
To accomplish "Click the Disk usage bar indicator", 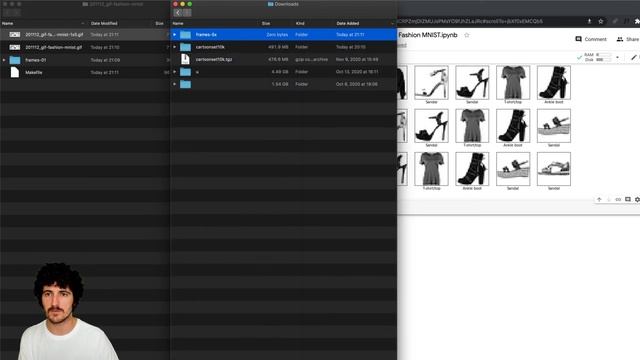I will [x=604, y=60].
